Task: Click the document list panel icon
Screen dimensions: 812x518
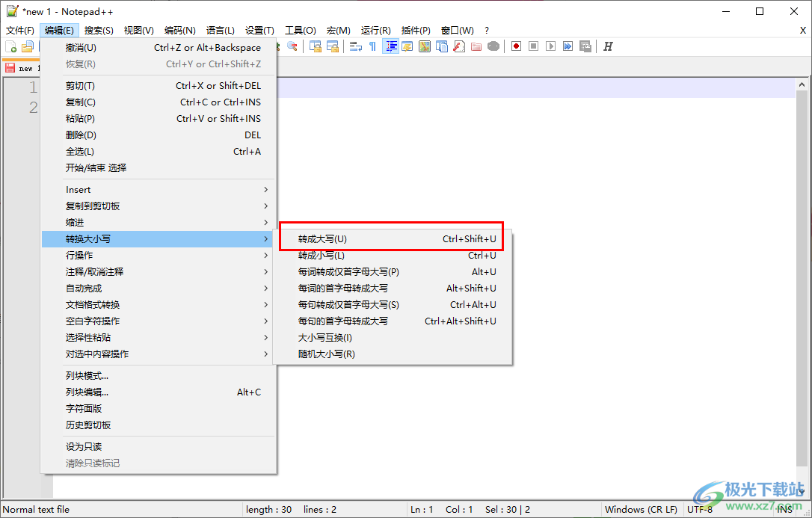Action: coord(441,46)
